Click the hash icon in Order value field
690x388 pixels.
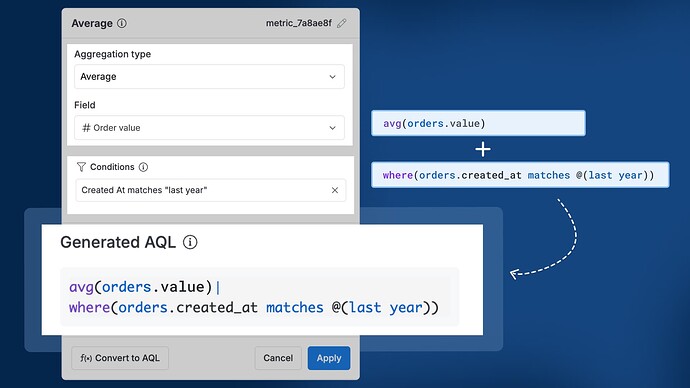click(86, 128)
